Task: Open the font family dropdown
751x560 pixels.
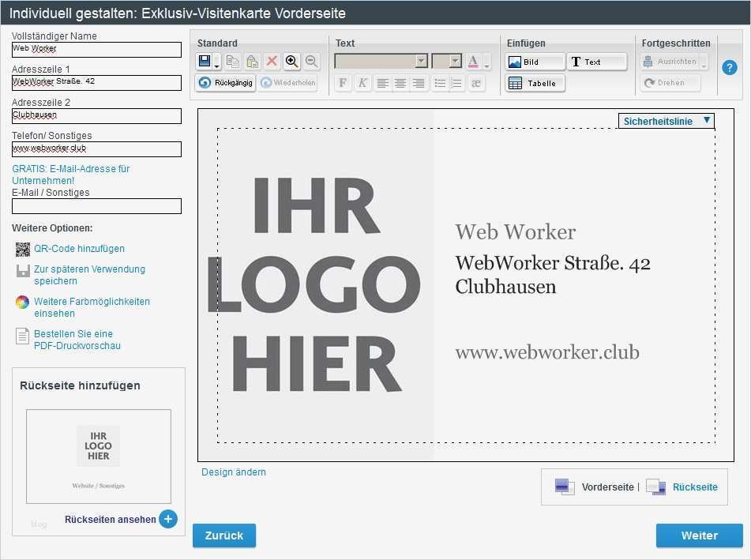Action: point(381,61)
